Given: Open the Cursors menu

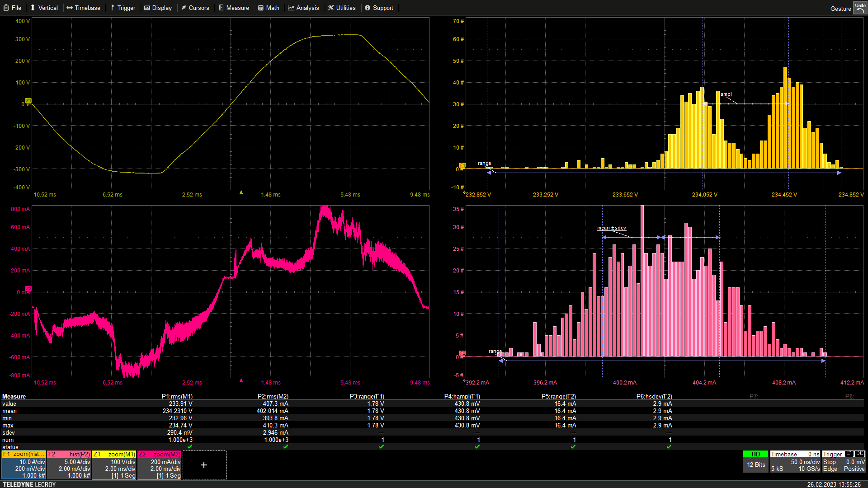Looking at the screenshot, I should [x=195, y=8].
